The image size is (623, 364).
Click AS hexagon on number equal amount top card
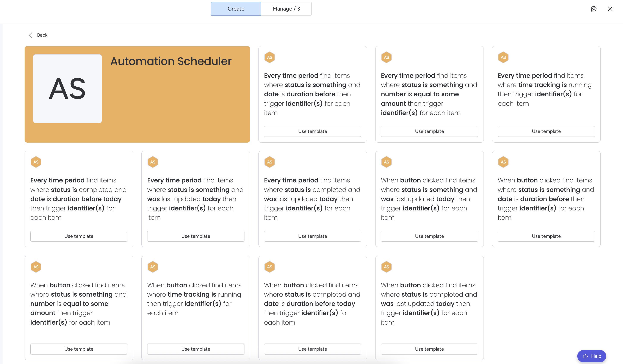386,57
